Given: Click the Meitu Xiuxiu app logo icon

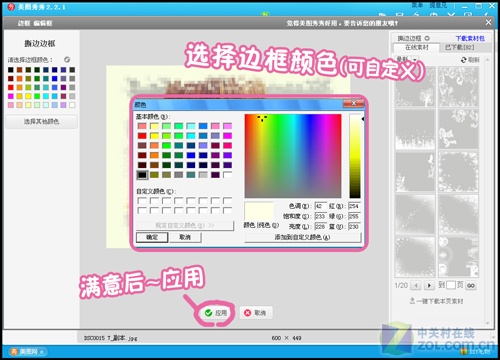Looking at the screenshot, I should point(11,7).
